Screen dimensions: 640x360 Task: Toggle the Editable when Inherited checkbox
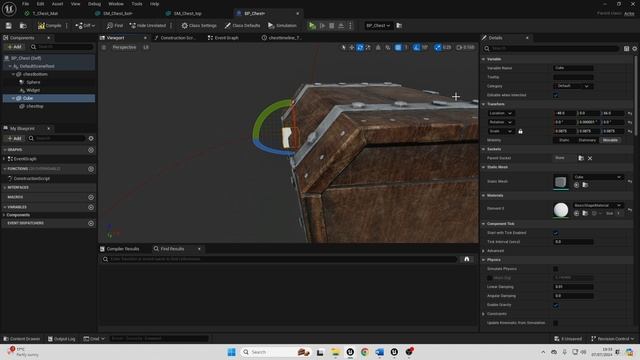(556, 95)
